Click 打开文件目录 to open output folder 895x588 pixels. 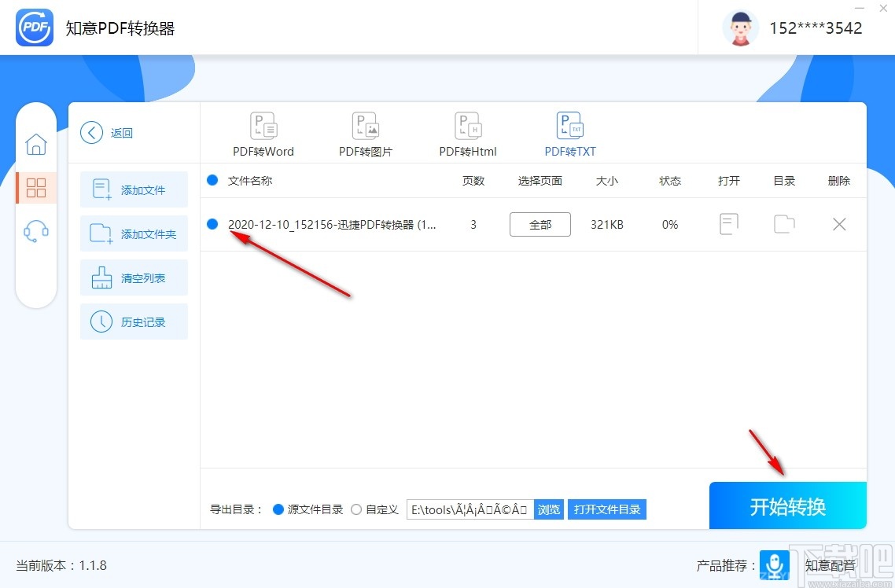pyautogui.click(x=606, y=509)
